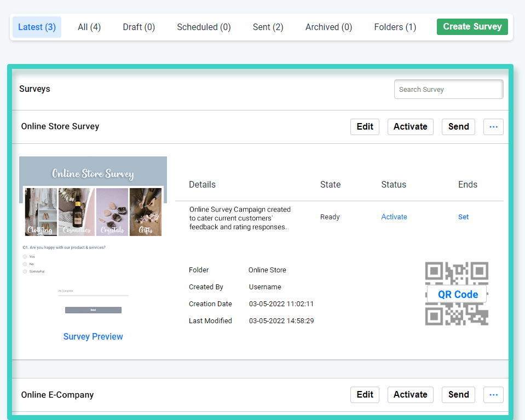The height and width of the screenshot is (420, 525).
Task: Click the QR Code for Online Store Survey
Action: pos(457,294)
